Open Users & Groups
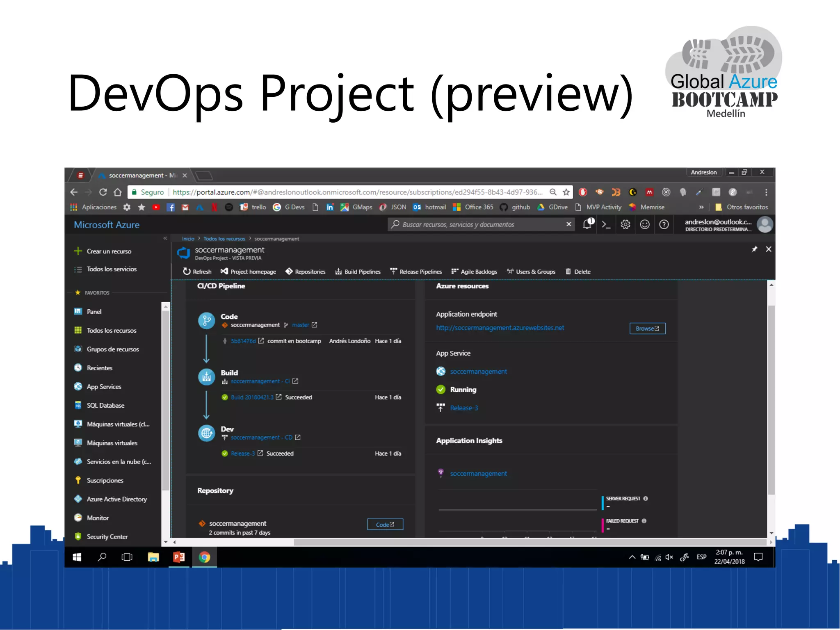Image resolution: width=840 pixels, height=630 pixels. [531, 272]
